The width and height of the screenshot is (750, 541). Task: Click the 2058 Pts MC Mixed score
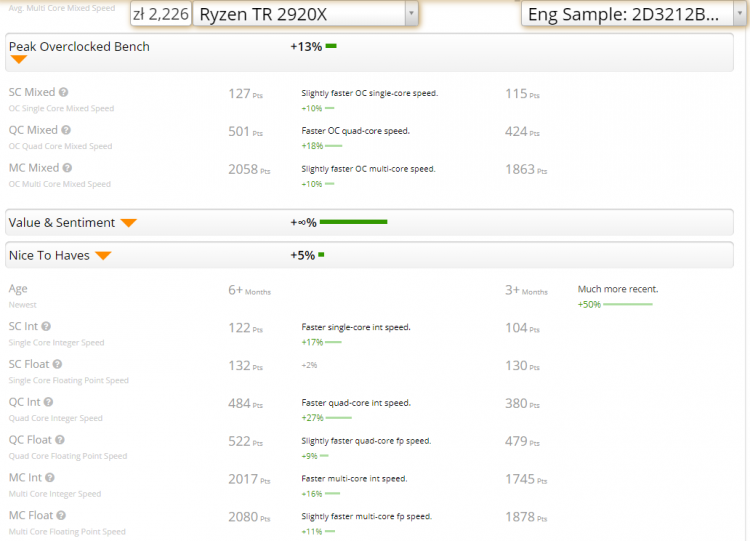(x=249, y=169)
